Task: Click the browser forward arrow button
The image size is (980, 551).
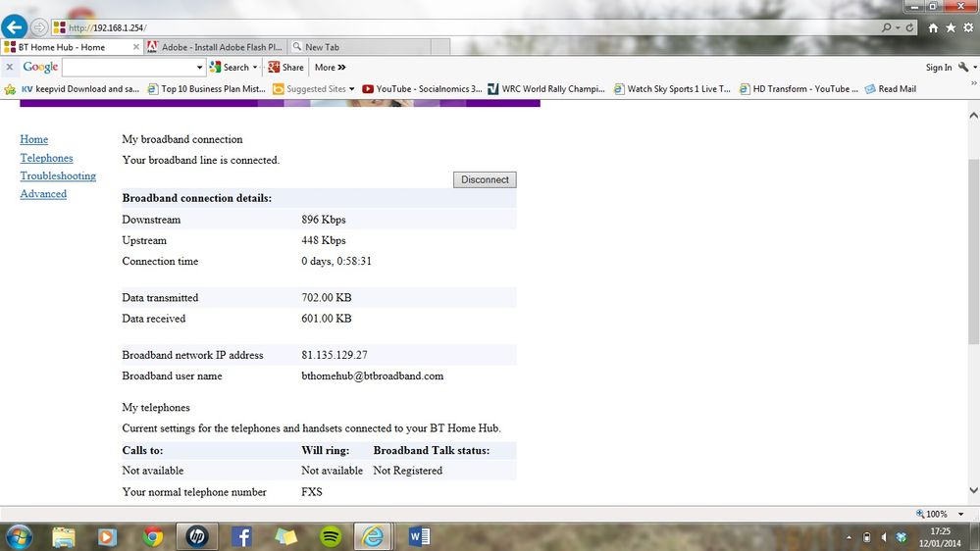Action: [39, 27]
